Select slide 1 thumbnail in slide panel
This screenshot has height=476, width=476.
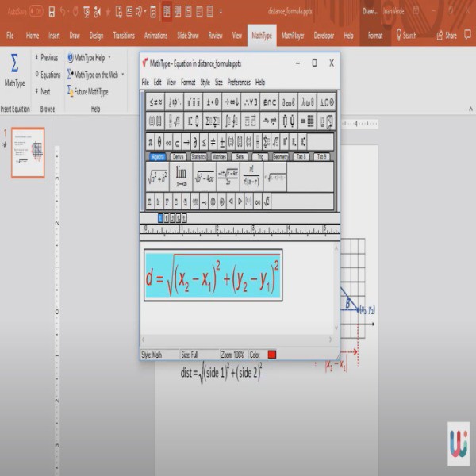tap(27, 152)
